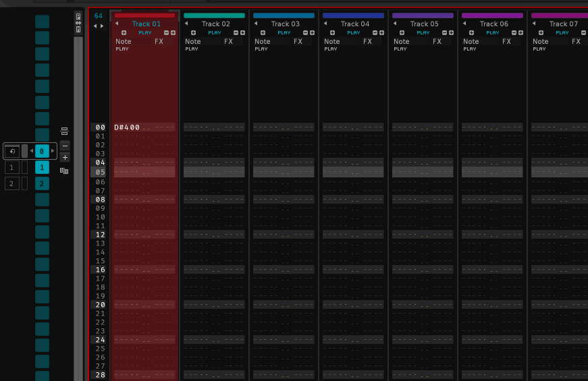
Task: Remove a note column from Track 04 using its minus icon
Action: tap(375, 32)
